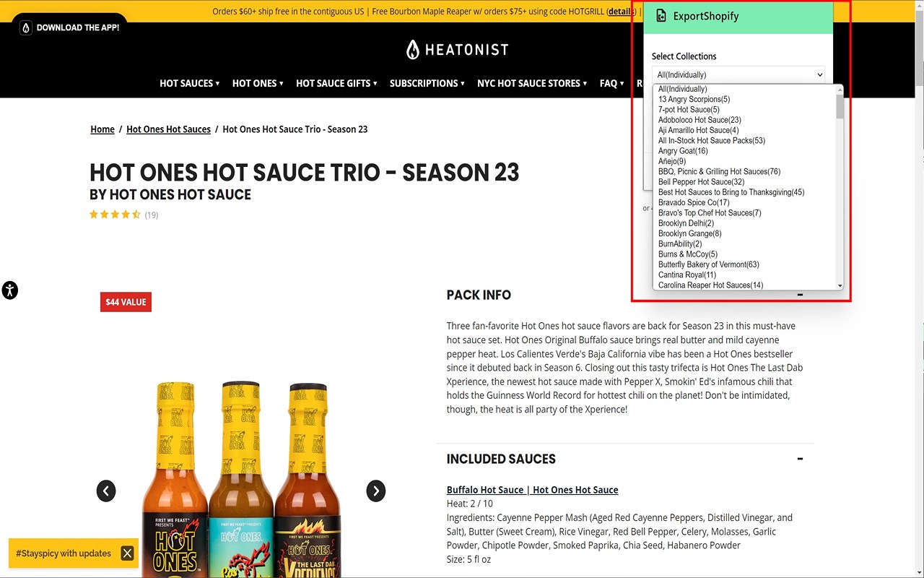
Task: Go to next product image arrow
Action: (x=375, y=491)
